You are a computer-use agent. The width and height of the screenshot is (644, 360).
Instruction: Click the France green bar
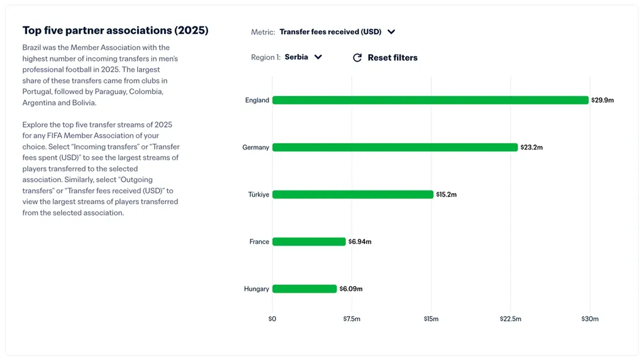[x=309, y=242]
